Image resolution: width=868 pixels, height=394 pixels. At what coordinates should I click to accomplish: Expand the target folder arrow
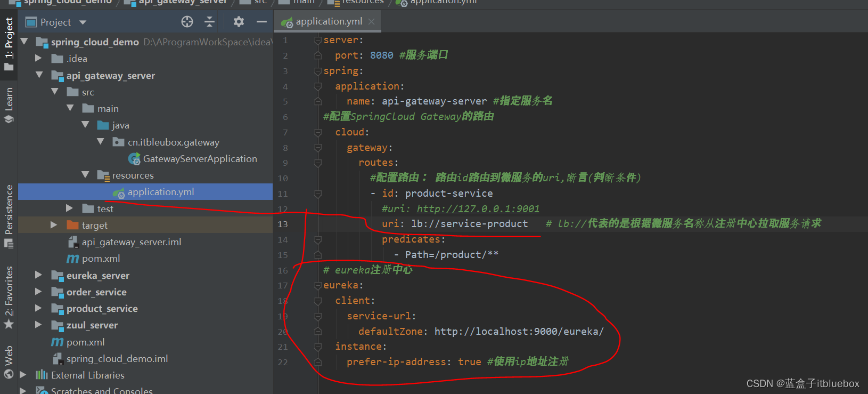(54, 225)
